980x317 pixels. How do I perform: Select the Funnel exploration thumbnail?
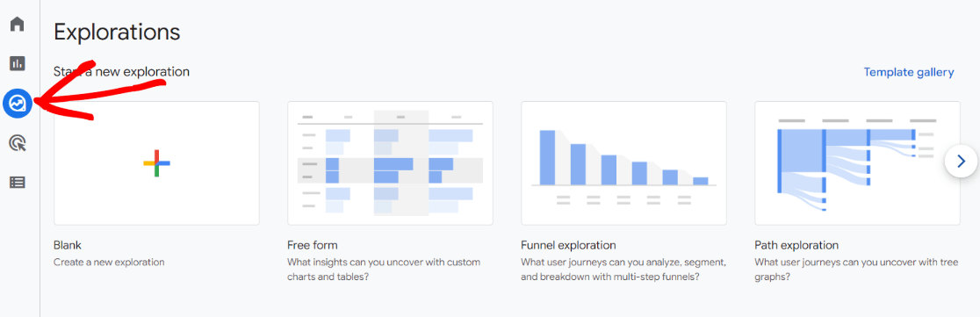pos(623,163)
